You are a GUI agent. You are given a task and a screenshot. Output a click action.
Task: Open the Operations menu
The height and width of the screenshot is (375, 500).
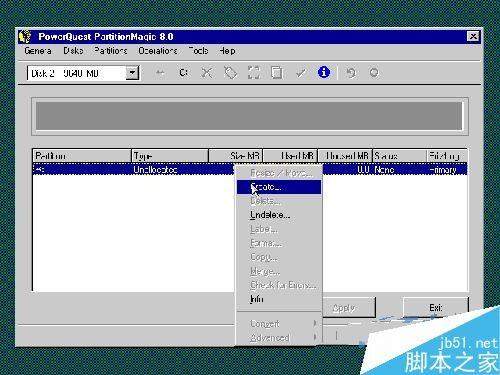[x=158, y=51]
